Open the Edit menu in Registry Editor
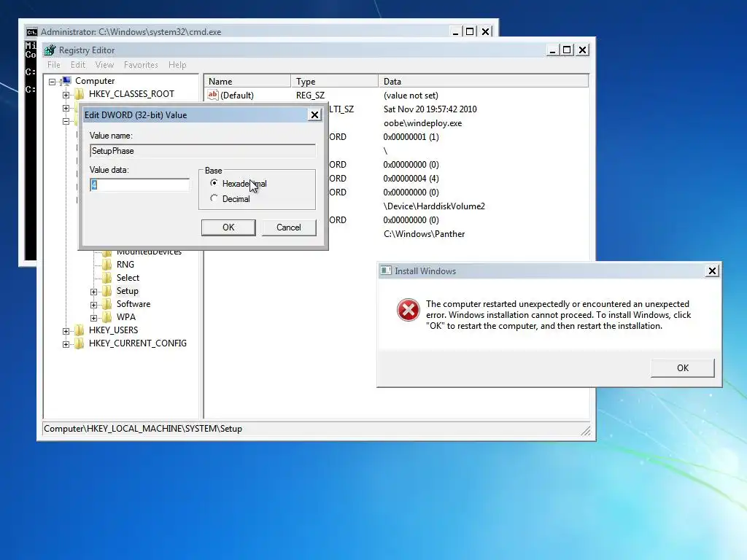 coord(77,65)
